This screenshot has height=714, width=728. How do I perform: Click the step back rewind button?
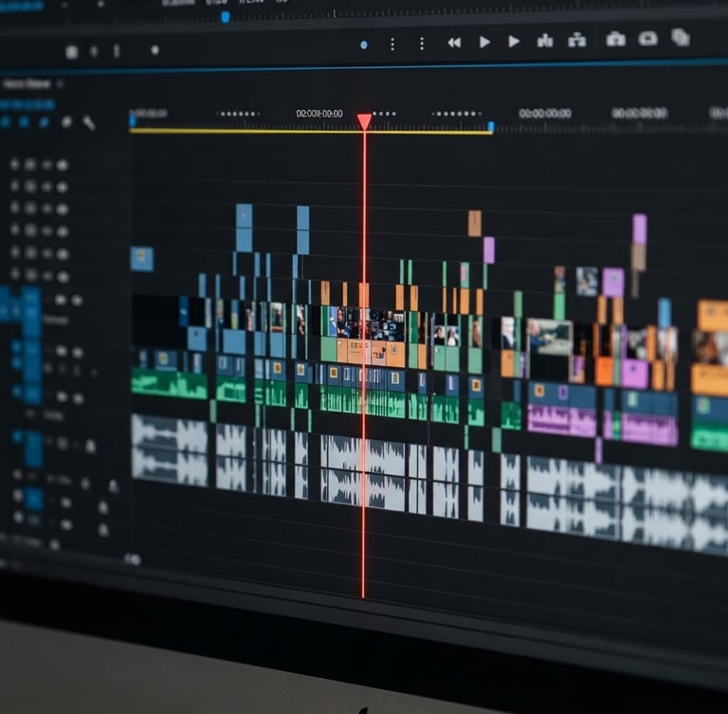[x=454, y=43]
